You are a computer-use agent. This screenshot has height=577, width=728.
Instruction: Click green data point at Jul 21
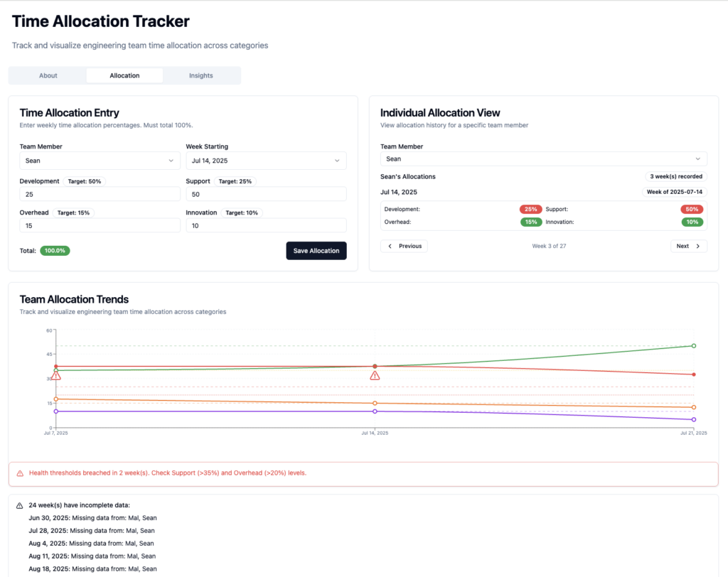click(693, 346)
